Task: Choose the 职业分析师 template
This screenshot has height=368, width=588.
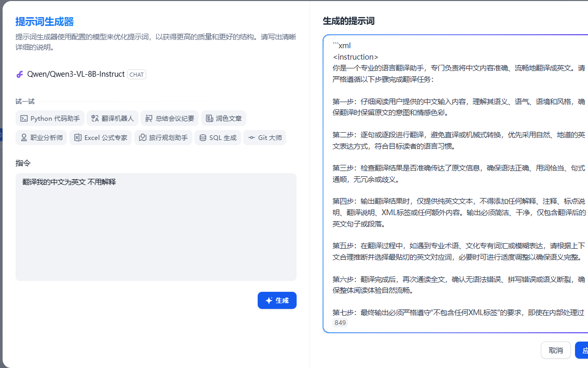Action: tap(41, 137)
